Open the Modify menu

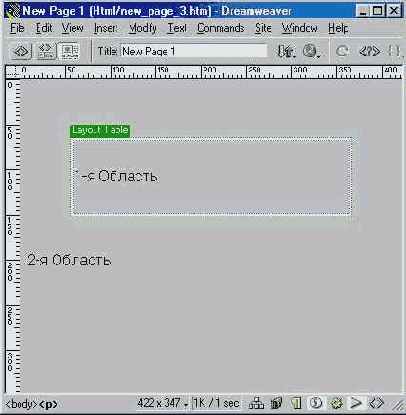pyautogui.click(x=143, y=28)
